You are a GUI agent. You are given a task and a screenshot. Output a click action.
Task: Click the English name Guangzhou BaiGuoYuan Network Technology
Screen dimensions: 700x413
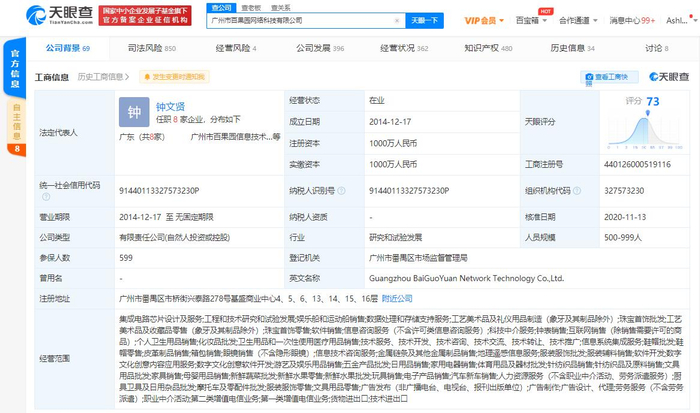(x=467, y=278)
